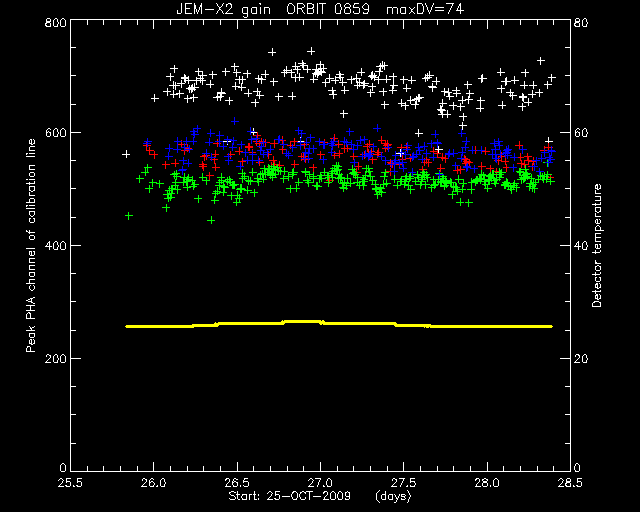Click the 'Peak PHA channel of calibration line' axis label

(x=31, y=246)
